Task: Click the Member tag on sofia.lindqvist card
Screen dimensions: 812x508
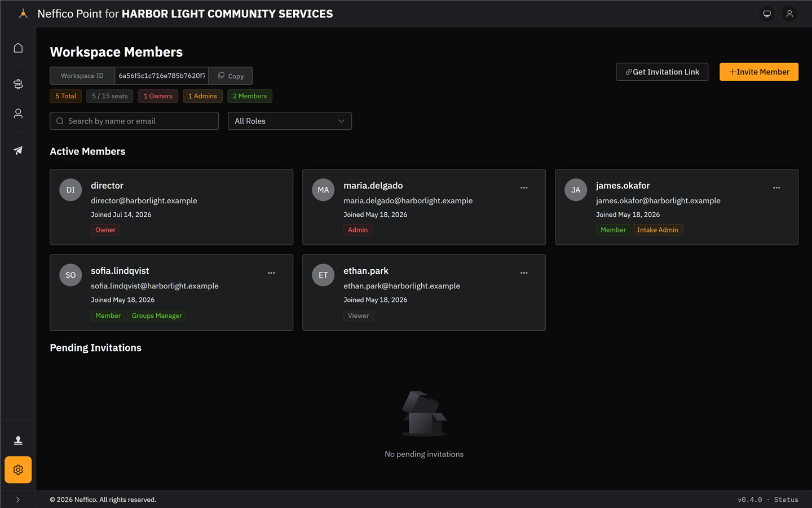Action: pyautogui.click(x=108, y=316)
